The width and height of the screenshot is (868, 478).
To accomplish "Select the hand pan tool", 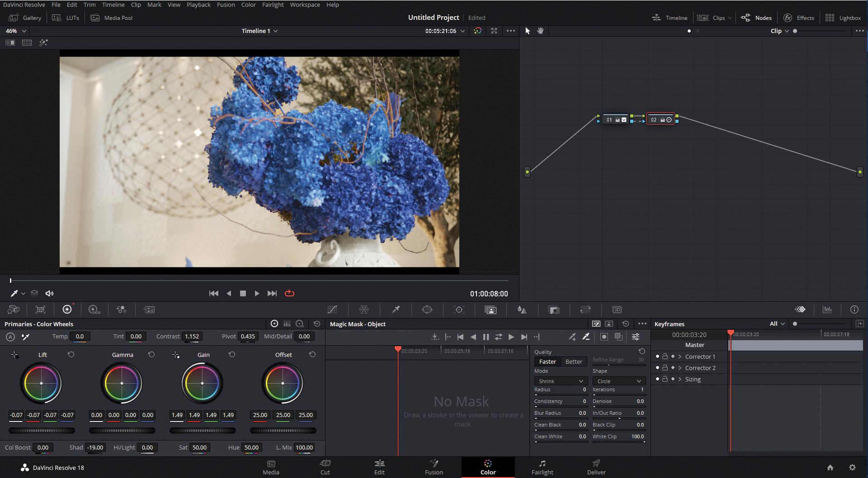I will pos(540,31).
